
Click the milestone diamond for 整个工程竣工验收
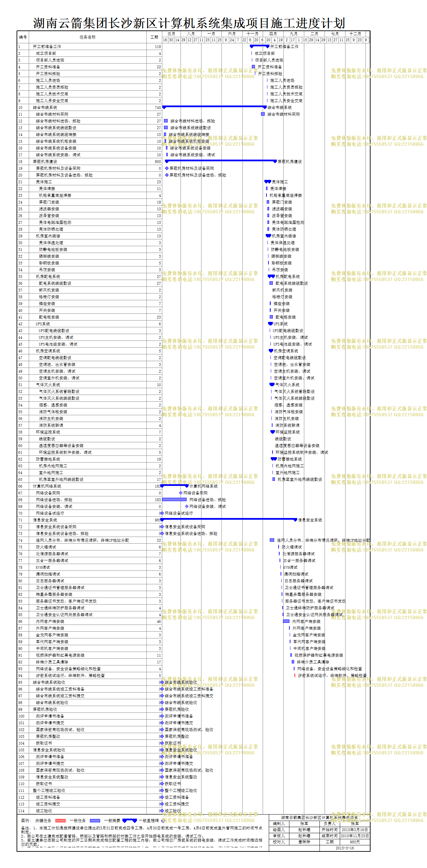click(162, 790)
